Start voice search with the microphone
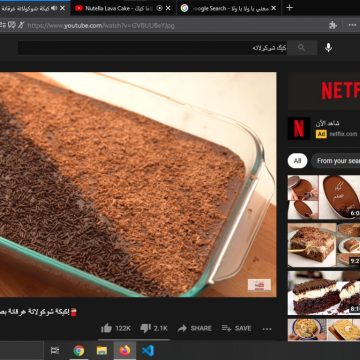 [328, 48]
